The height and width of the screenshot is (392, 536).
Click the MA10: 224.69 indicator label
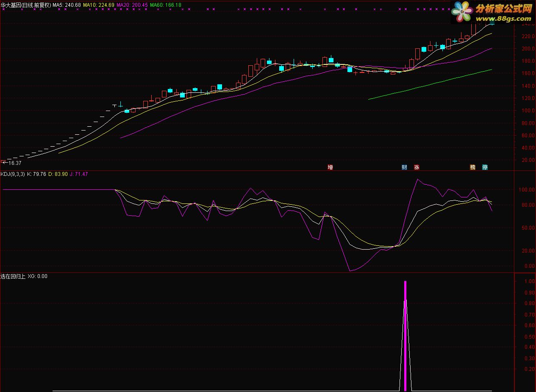[x=99, y=5]
